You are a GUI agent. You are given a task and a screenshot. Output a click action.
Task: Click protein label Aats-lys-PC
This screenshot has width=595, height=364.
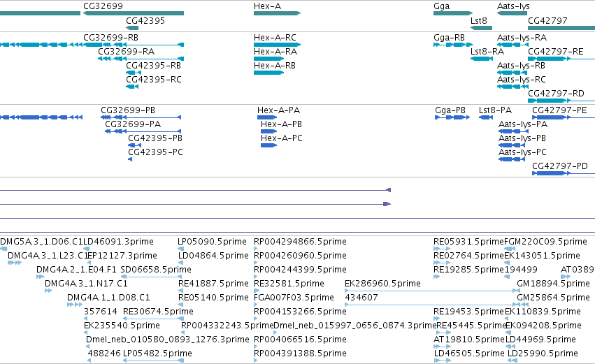coord(522,153)
